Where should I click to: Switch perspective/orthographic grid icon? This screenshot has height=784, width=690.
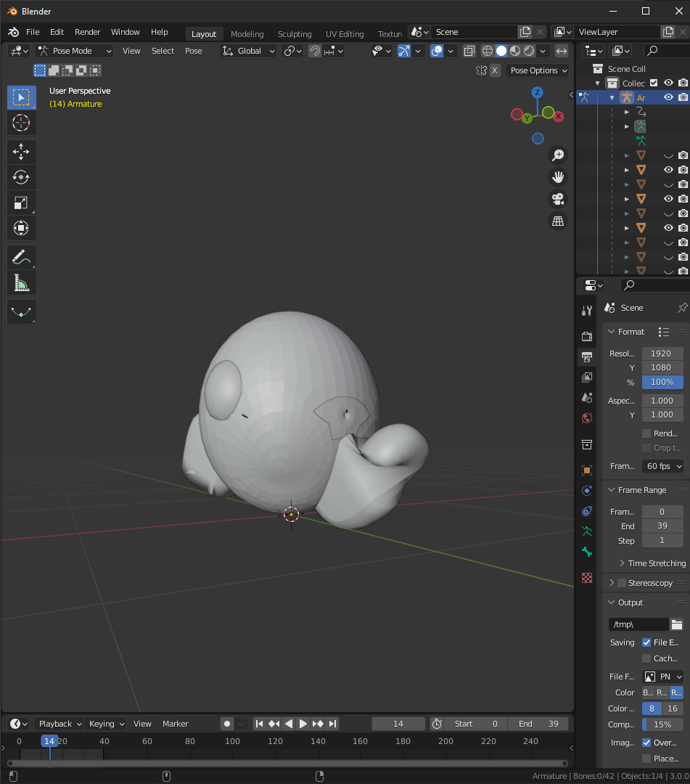(x=558, y=221)
